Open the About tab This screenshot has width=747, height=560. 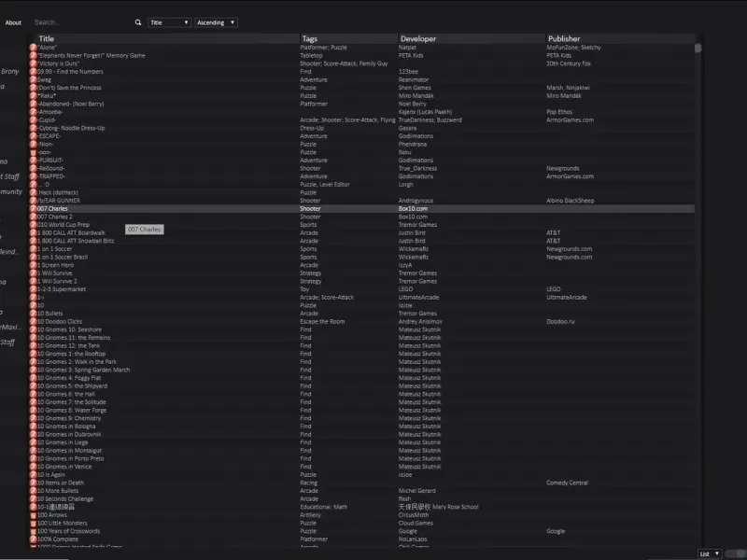(13, 22)
